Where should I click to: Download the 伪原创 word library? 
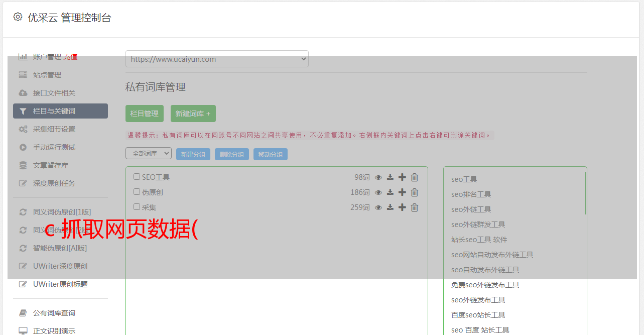coord(390,192)
